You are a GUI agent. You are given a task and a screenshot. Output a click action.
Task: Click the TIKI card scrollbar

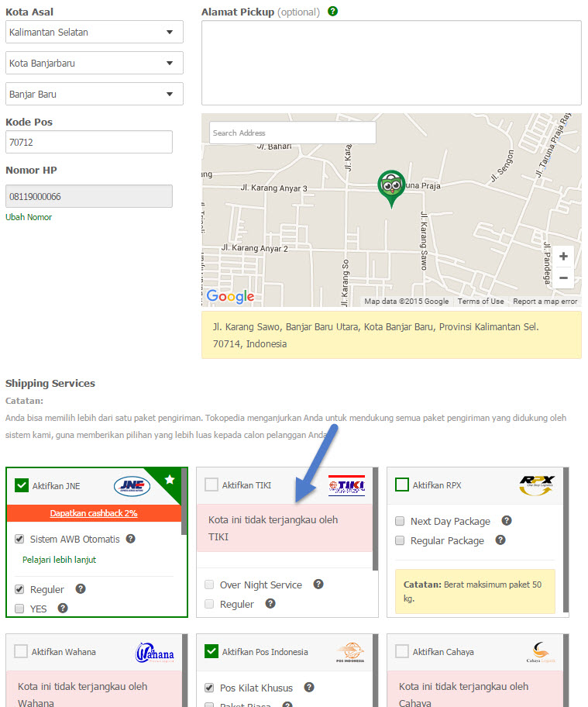click(375, 519)
